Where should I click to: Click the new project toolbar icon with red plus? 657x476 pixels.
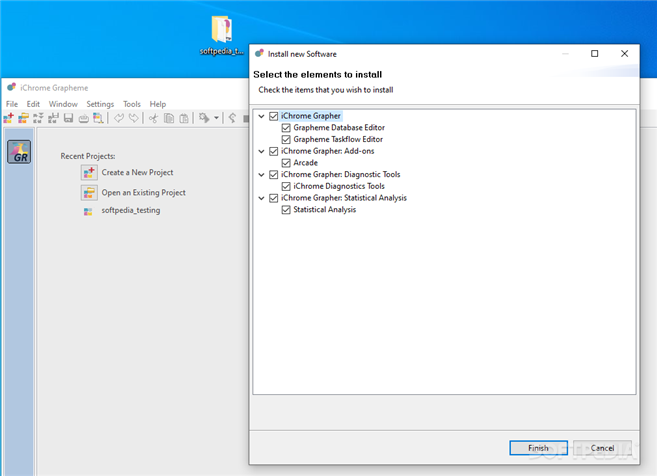(x=8, y=118)
